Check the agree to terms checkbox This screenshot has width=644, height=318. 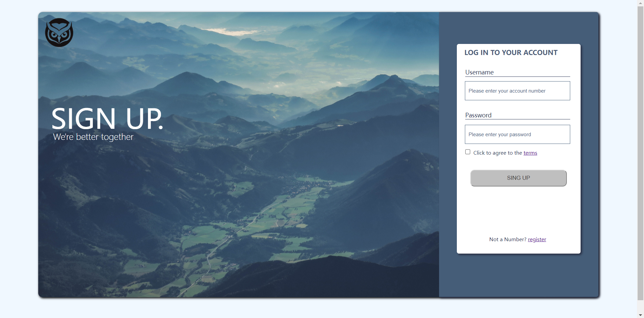(468, 152)
